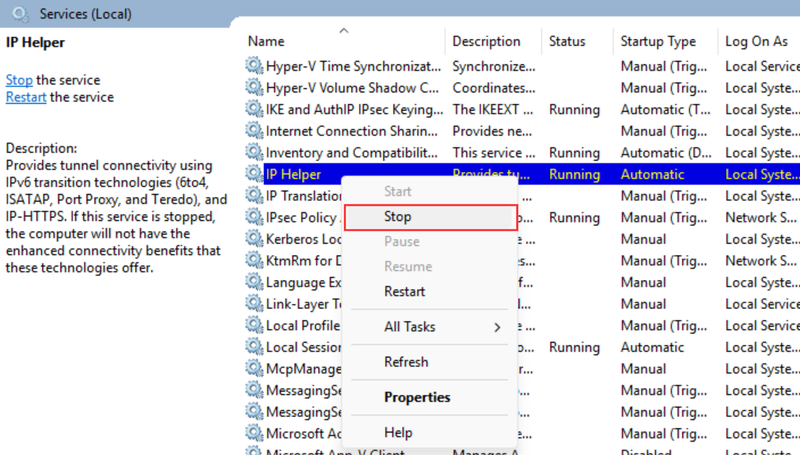Image resolution: width=800 pixels, height=455 pixels.
Task: Click Automatic startup type of IP Helper row
Action: pyautogui.click(x=652, y=174)
